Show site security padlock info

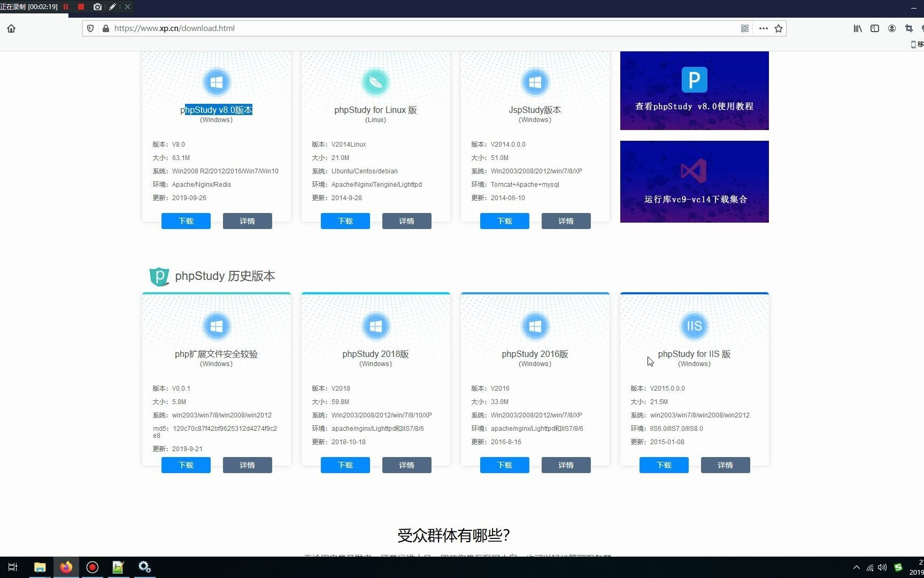[x=105, y=28]
